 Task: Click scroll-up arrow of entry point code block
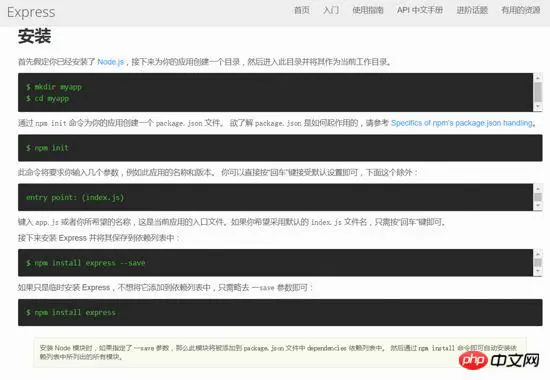coord(538,188)
